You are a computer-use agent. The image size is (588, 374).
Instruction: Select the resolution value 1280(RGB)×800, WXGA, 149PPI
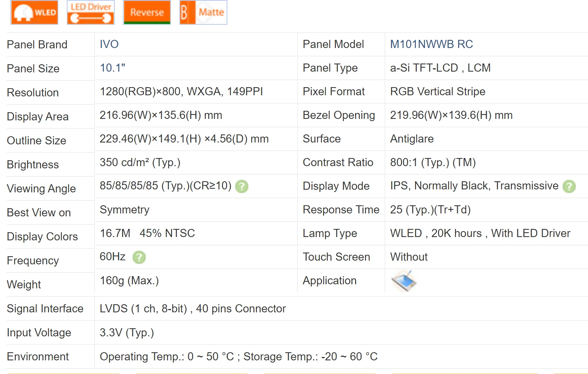181,92
